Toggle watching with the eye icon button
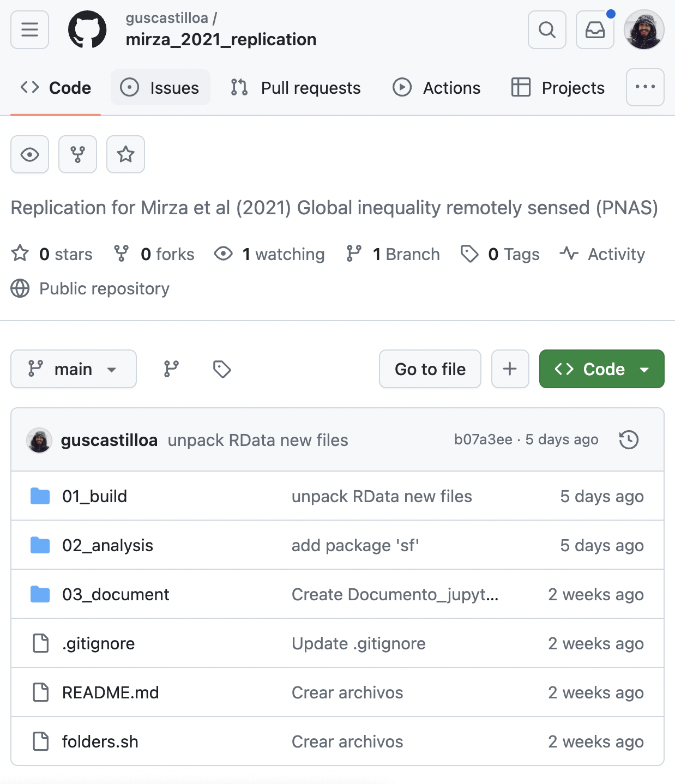Screen dimensions: 675x784 pyautogui.click(x=29, y=154)
